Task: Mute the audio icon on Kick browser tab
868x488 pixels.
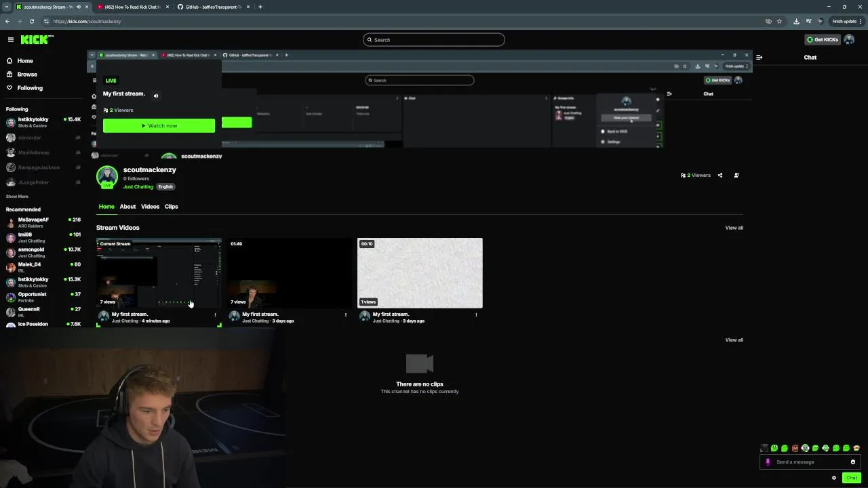Action: point(79,7)
